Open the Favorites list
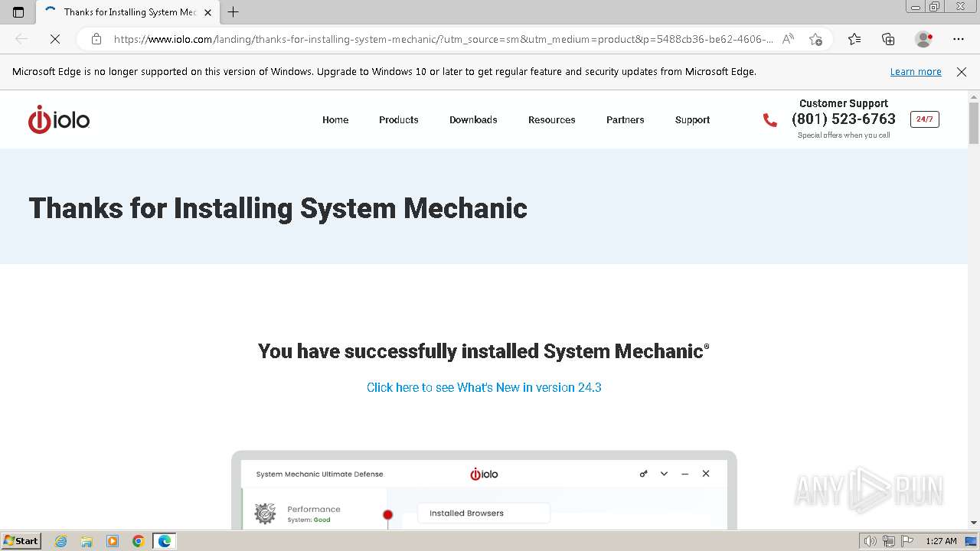Viewport: 980px width, 551px height. [x=854, y=39]
